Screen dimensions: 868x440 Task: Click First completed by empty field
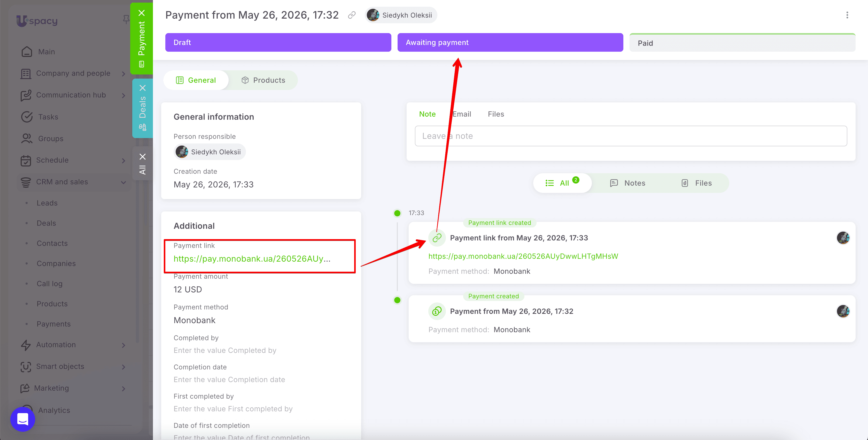(x=233, y=409)
